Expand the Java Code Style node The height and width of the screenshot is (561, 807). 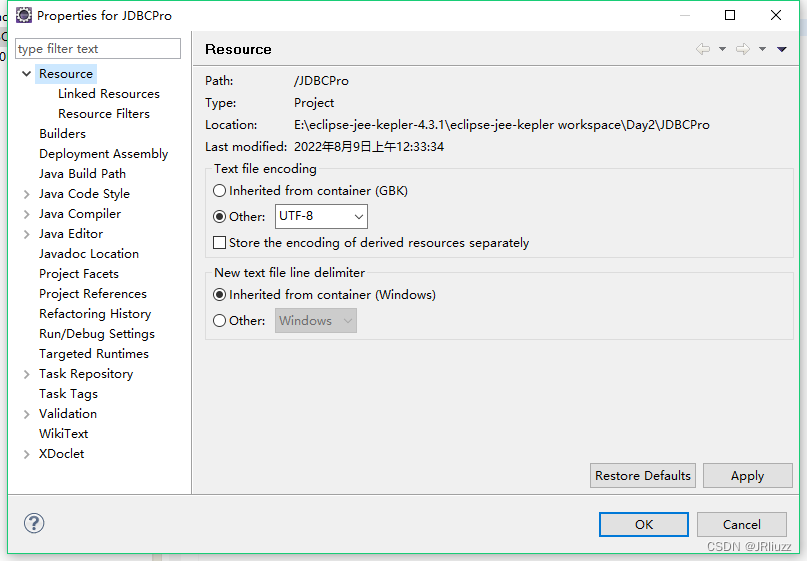pos(27,194)
